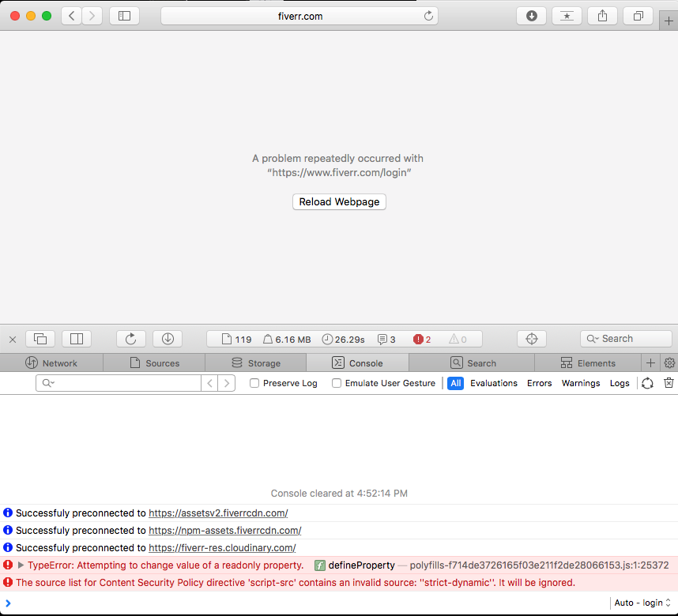The height and width of the screenshot is (616, 678).
Task: Filter console by Logs
Action: (620, 383)
